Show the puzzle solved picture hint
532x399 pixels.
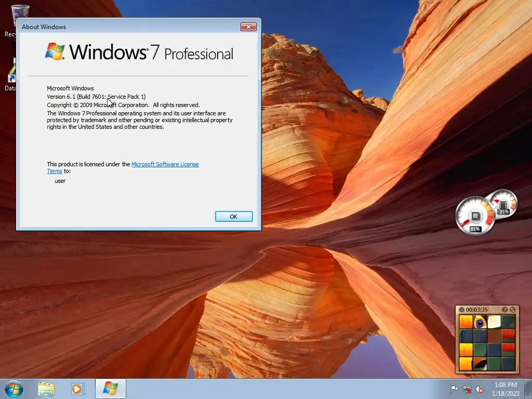click(504, 310)
